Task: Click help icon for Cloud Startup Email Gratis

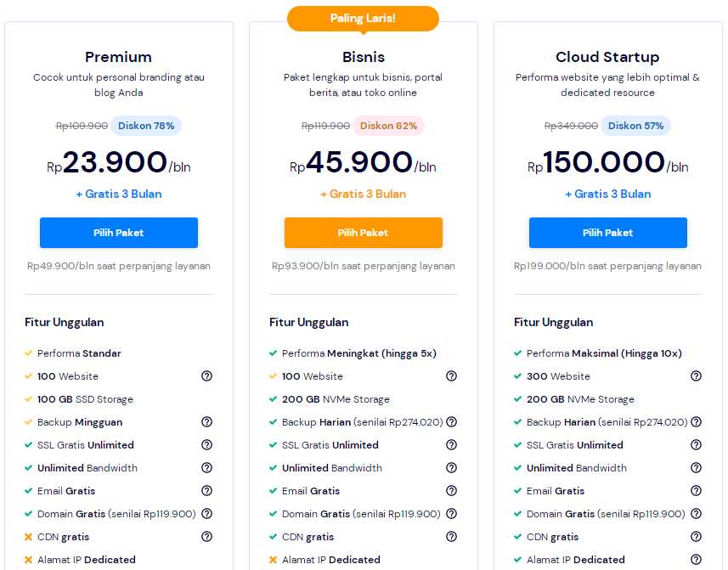Action: 696,491
